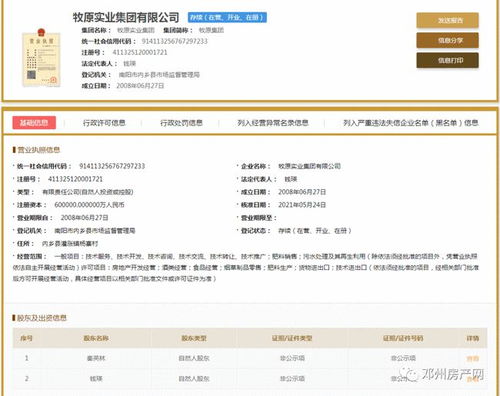Open the business license thumbnail image
Viewport: 500px width, 396px height.
click(x=41, y=58)
